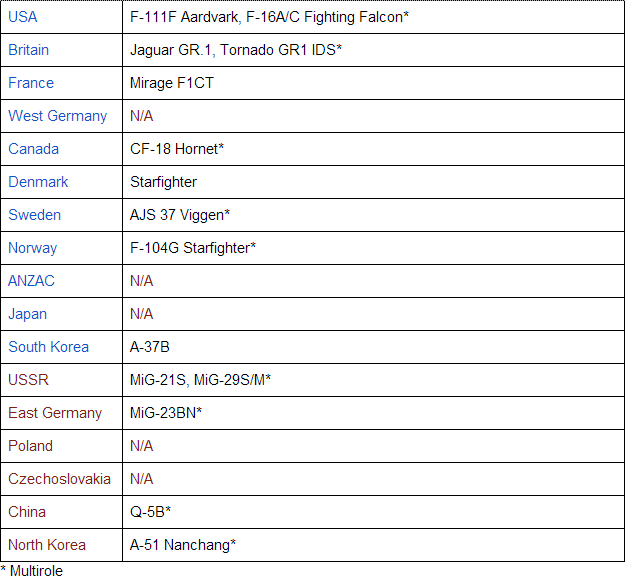This screenshot has height=583, width=625.
Task: Follow the Sweden link
Action: [34, 215]
